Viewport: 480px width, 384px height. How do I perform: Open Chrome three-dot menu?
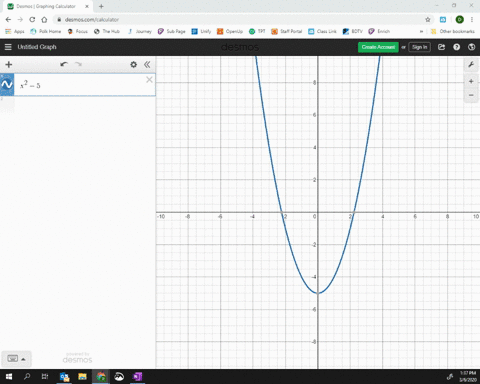click(x=472, y=20)
